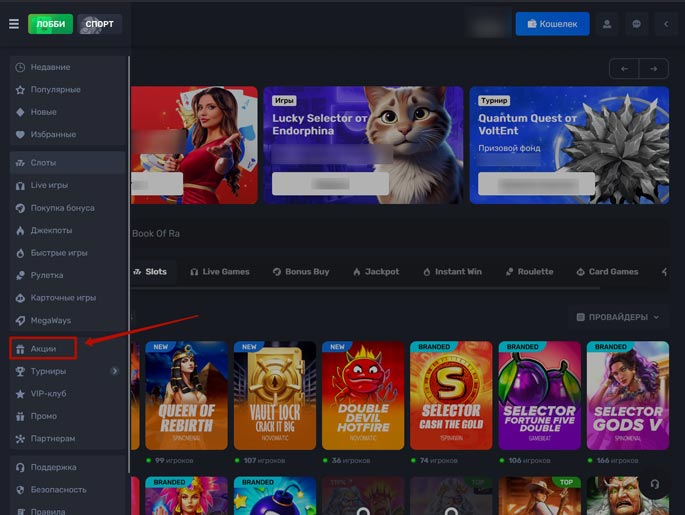Switch to Live Games tab
Screen dimensions: 685x515
(219, 272)
